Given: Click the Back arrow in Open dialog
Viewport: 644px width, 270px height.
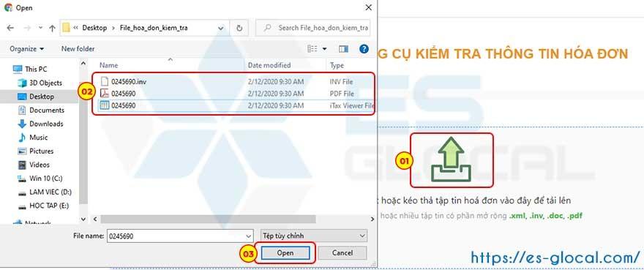Looking at the screenshot, I should pyautogui.click(x=10, y=28).
